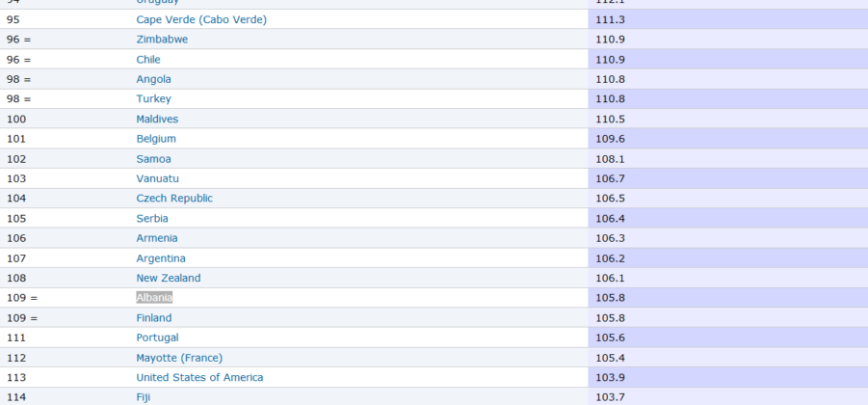868x405 pixels.
Task: Open the Mayotte (France) link
Action: point(180,358)
